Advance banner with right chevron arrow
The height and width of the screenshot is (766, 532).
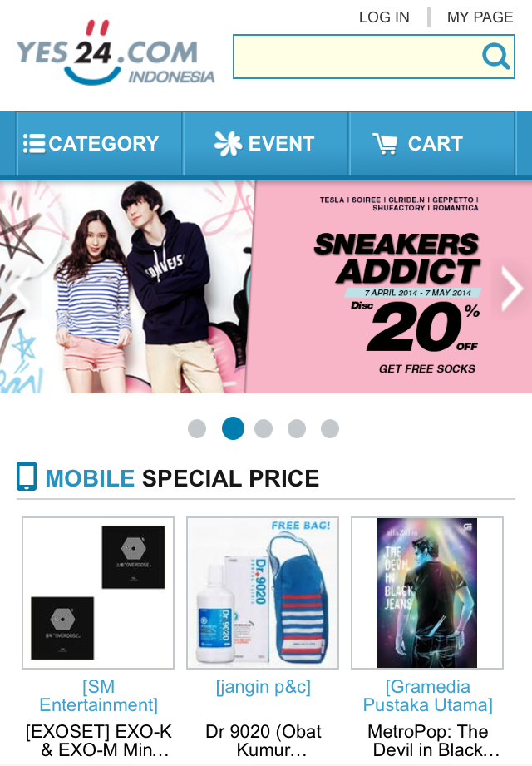tap(513, 288)
